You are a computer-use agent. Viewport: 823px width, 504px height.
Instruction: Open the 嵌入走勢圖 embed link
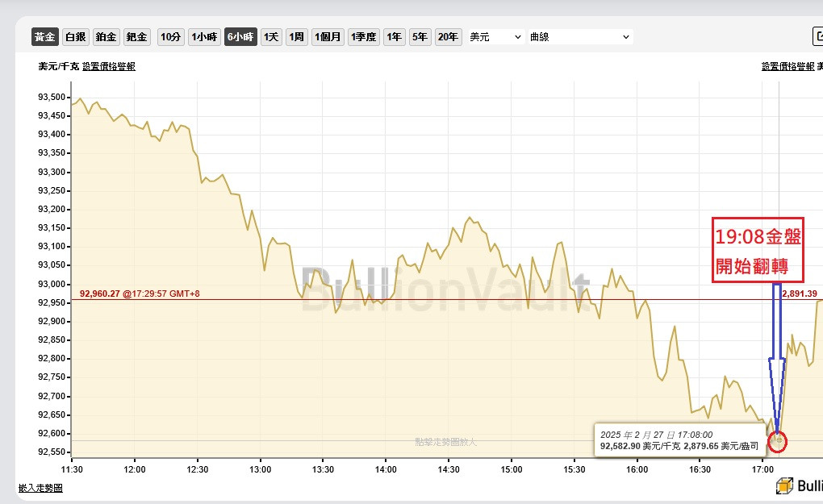(40, 488)
